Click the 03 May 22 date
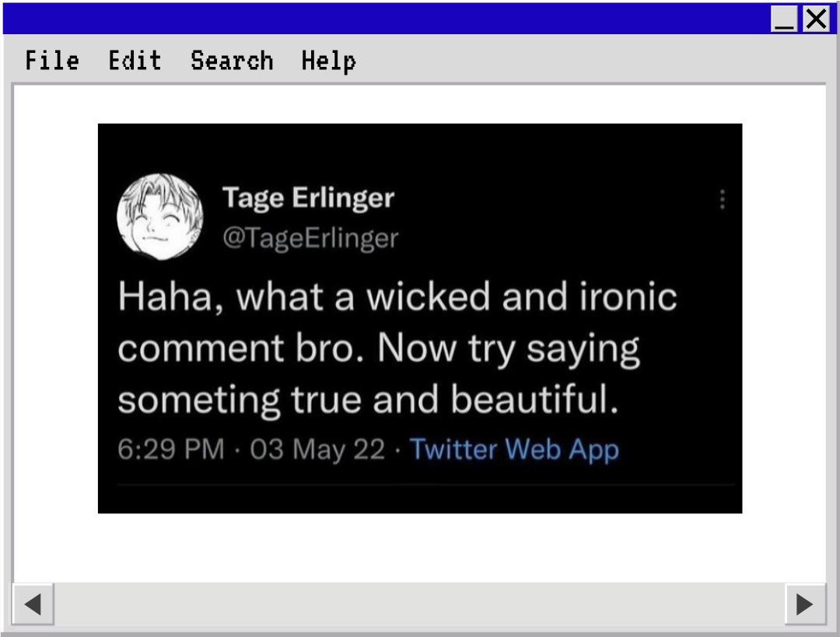 click(317, 450)
